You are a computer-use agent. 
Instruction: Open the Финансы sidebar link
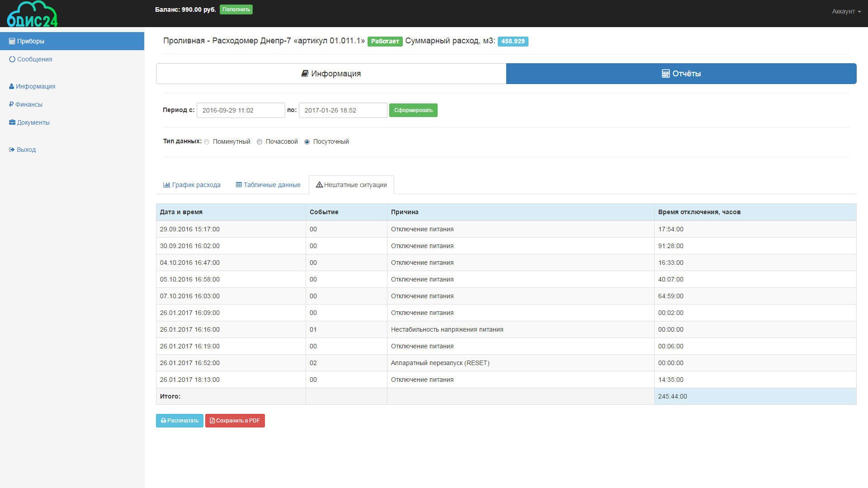click(x=26, y=104)
